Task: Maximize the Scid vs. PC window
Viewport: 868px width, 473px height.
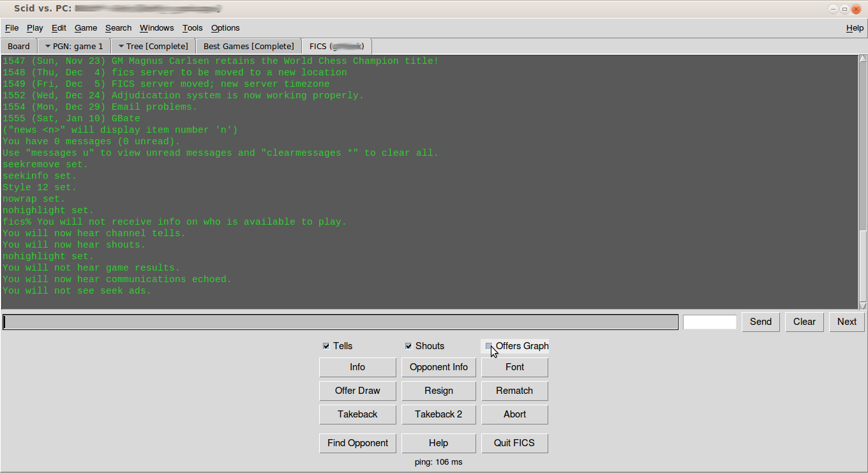Action: point(844,9)
